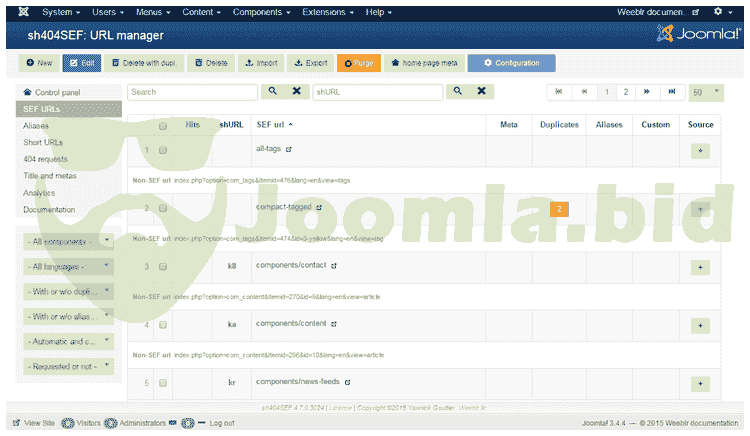The height and width of the screenshot is (436, 750).
Task: Check the box for the all-tags row
Action: (x=163, y=150)
